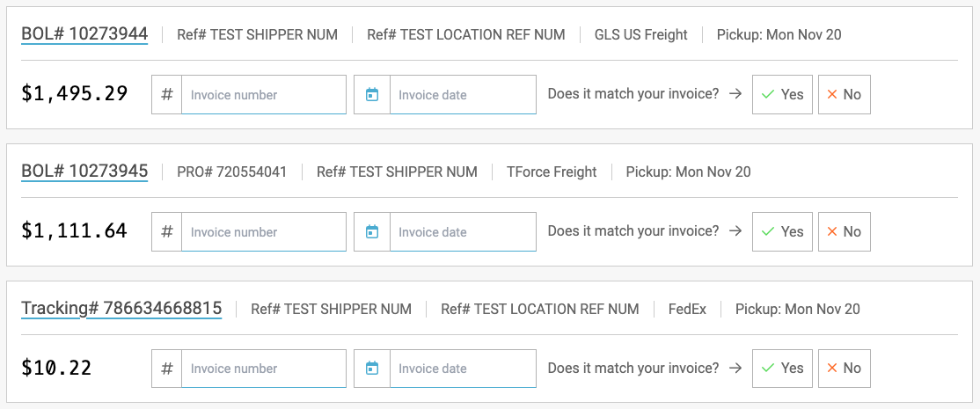Screen dimensions: 980x409
Task: Focus the Invoice date field for $1,495.29
Action: point(462,94)
